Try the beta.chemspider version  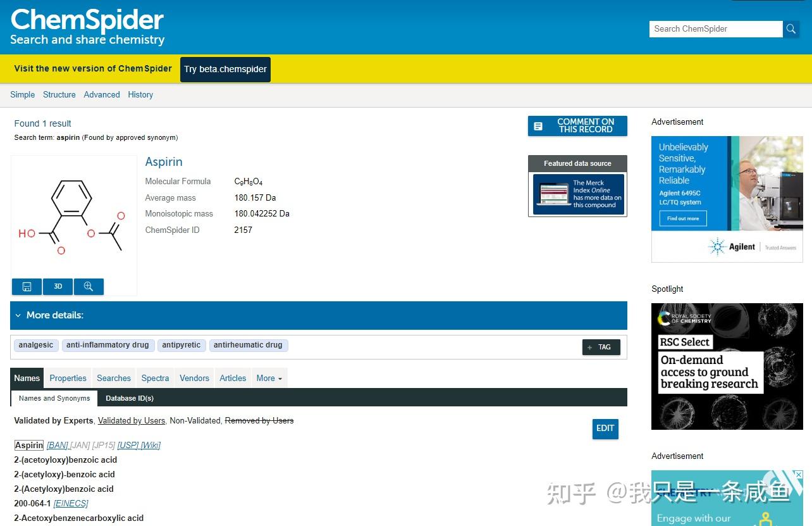(x=225, y=69)
